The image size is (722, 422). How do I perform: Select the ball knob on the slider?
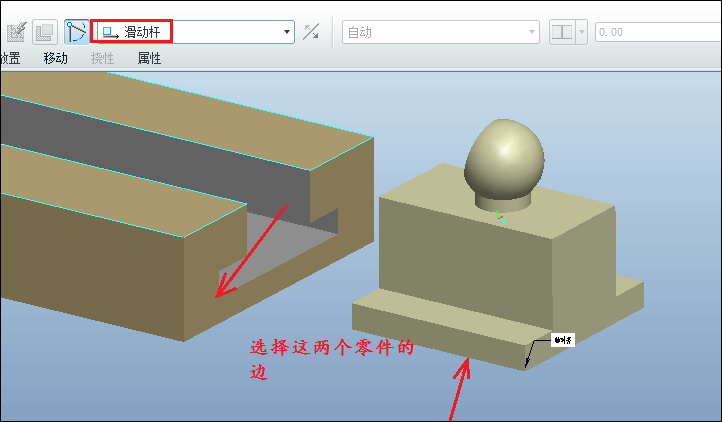tap(504, 159)
